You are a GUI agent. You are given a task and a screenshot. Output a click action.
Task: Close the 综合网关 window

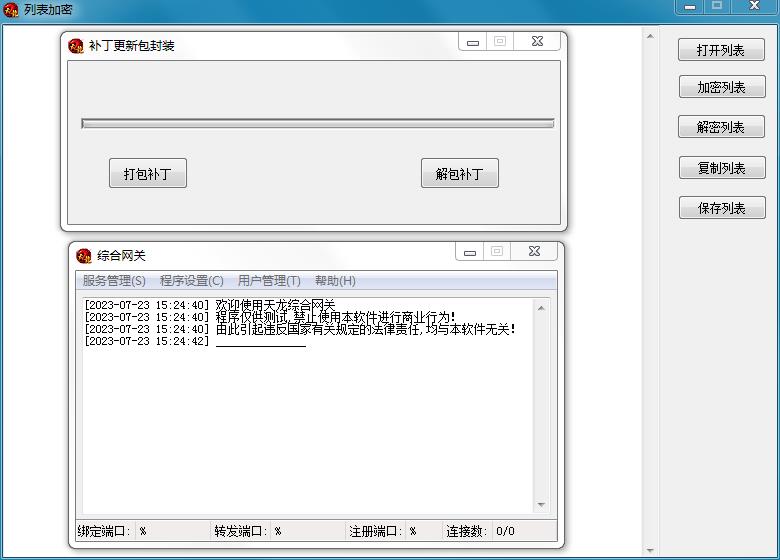click(535, 252)
